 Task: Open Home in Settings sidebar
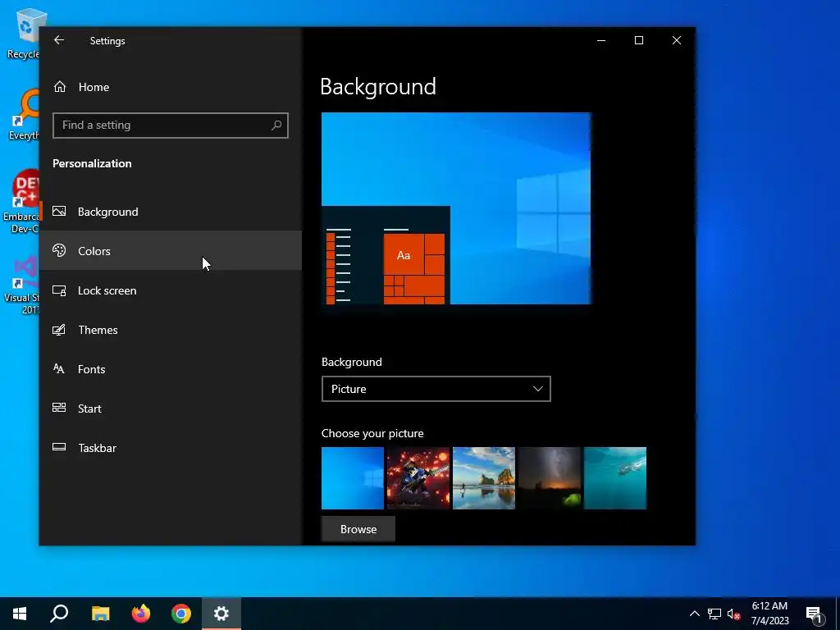coord(171,87)
